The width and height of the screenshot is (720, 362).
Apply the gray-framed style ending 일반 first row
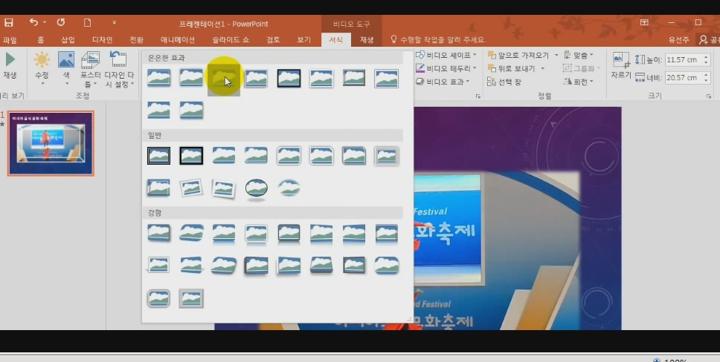point(386,156)
